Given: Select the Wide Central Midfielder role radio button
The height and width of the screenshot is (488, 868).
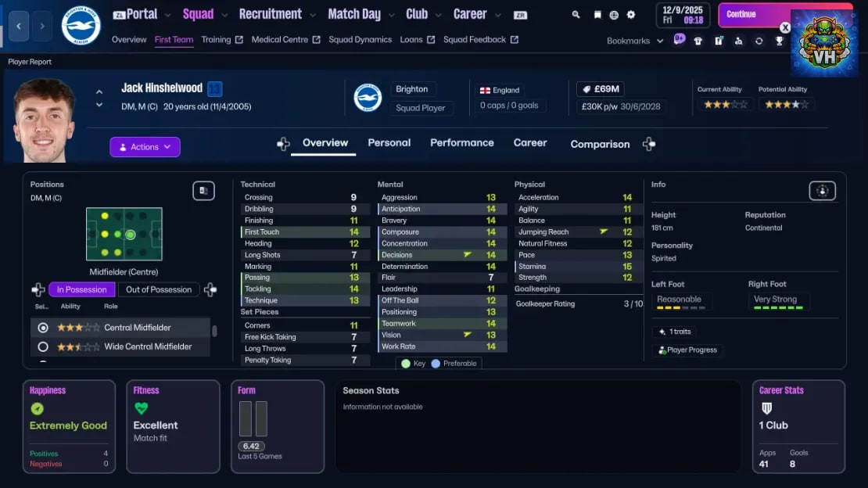Looking at the screenshot, I should 43,346.
